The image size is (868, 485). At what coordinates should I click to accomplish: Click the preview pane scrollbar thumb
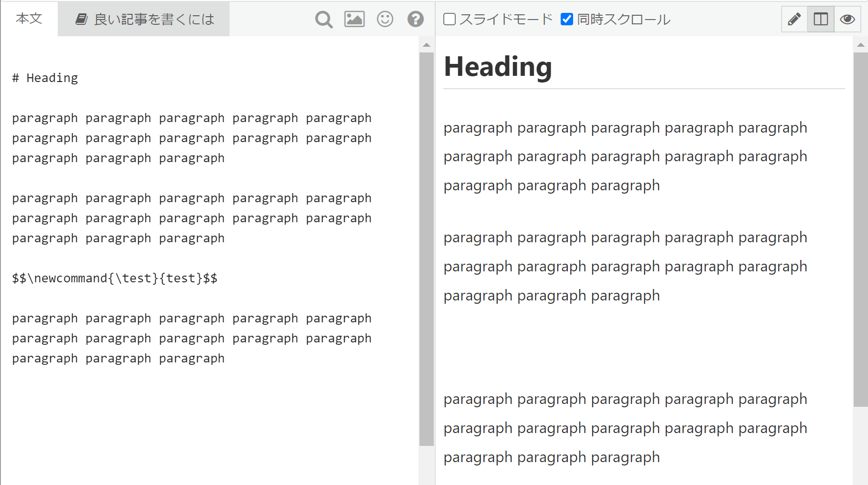tap(860, 229)
